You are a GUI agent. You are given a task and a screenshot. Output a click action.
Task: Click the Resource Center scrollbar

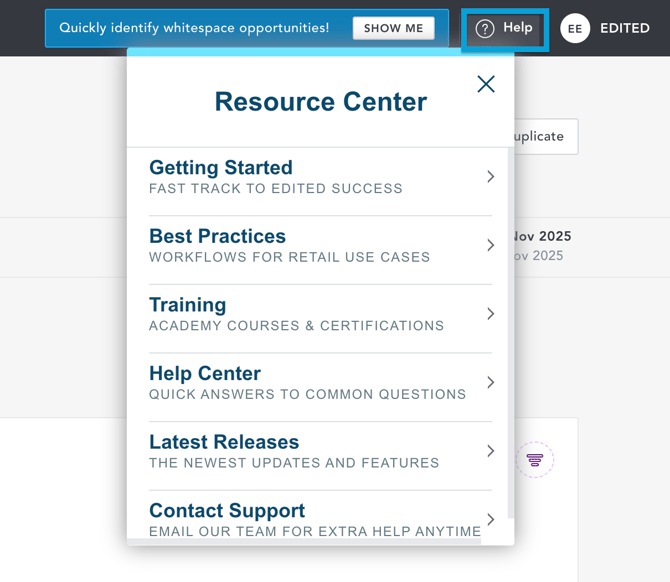pyautogui.click(x=511, y=330)
